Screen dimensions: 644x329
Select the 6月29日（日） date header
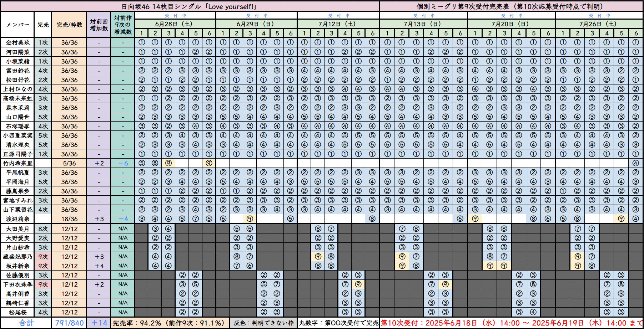257,24
